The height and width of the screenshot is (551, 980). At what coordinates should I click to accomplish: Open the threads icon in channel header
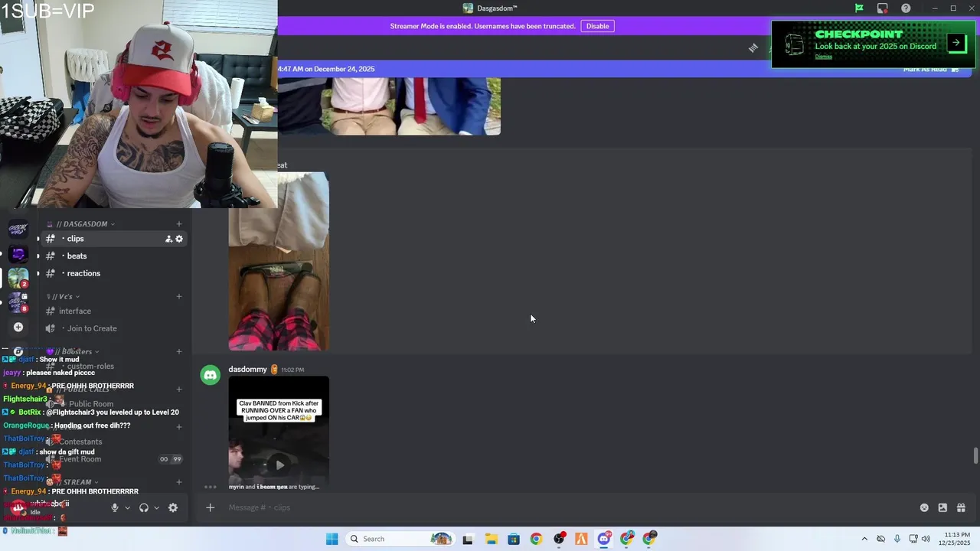coord(753,48)
